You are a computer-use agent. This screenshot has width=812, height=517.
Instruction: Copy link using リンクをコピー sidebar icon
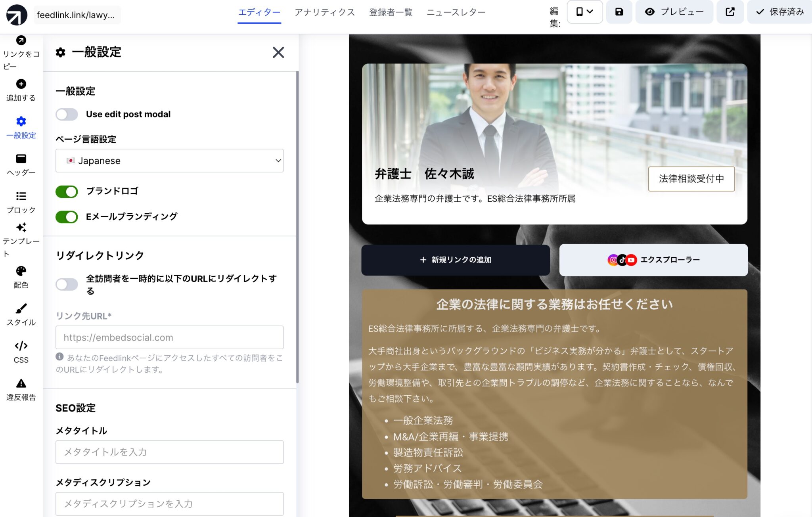[21, 40]
